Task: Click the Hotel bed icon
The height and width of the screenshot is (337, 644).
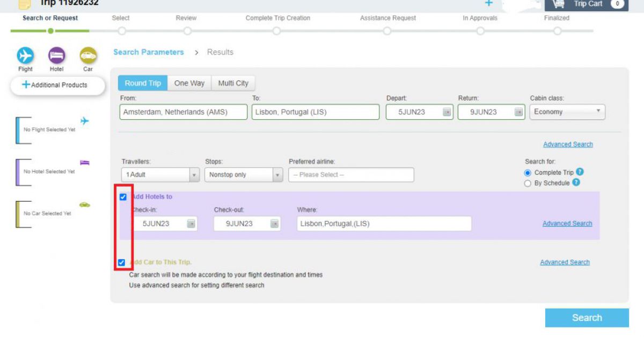Action: tap(56, 55)
